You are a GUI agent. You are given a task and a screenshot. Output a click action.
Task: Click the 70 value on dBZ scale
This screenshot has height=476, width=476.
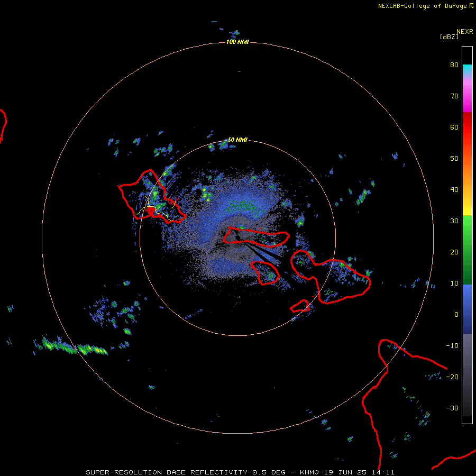coord(454,96)
